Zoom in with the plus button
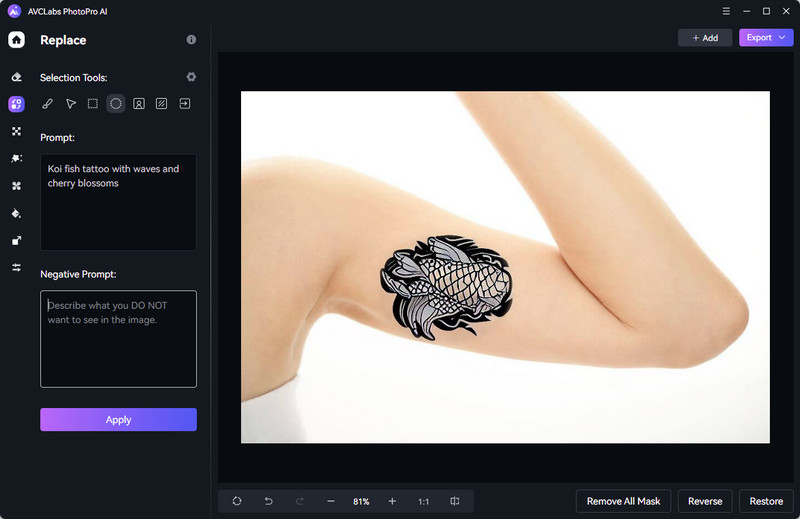 pos(392,501)
